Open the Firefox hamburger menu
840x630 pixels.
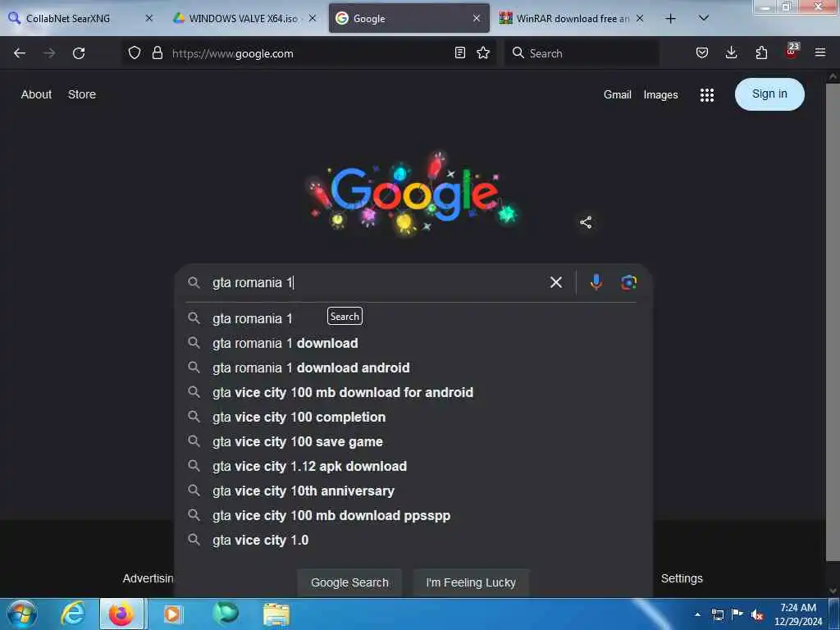pyautogui.click(x=819, y=53)
